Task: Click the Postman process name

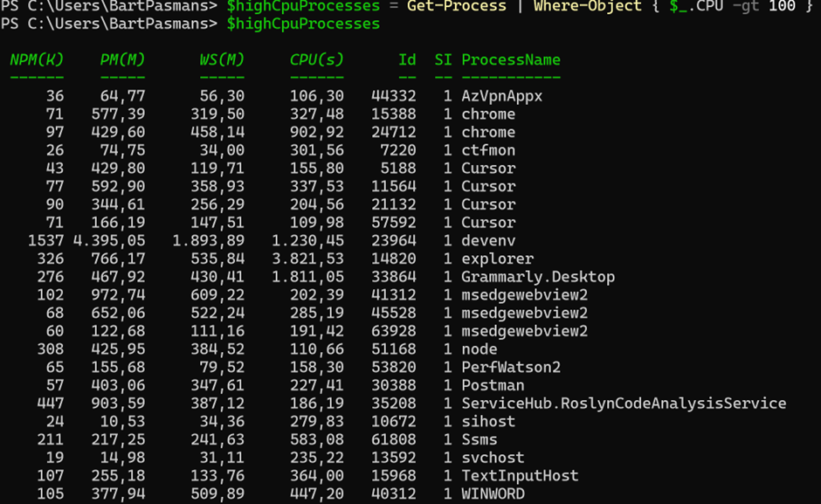Action: pos(493,385)
